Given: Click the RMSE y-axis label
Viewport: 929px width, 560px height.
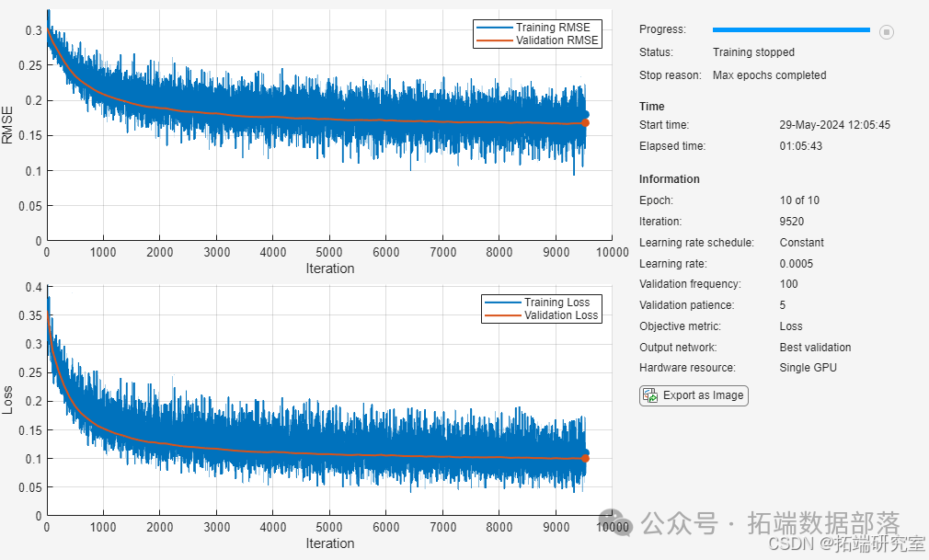Looking at the screenshot, I should [7, 125].
